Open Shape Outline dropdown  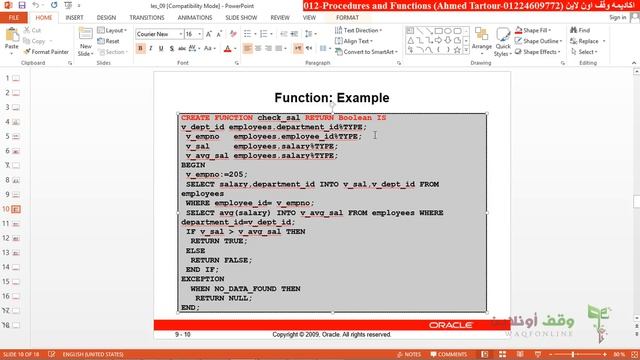538,41
